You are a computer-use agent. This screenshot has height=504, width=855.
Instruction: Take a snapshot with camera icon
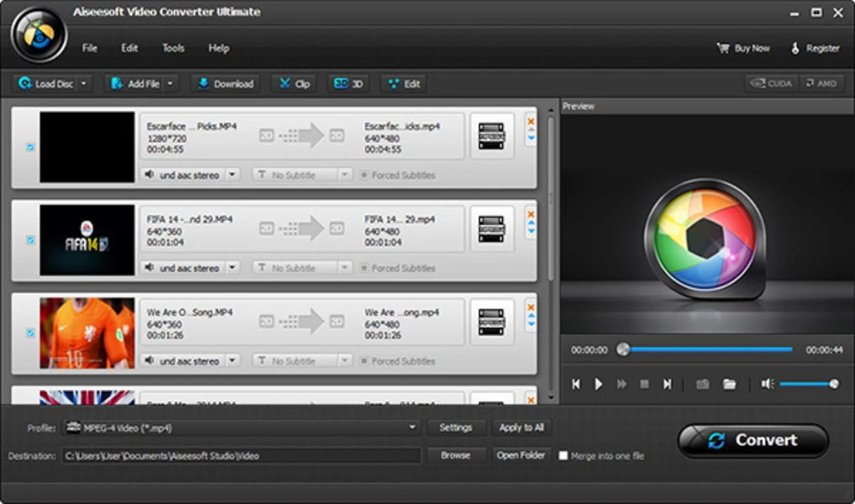point(703,384)
